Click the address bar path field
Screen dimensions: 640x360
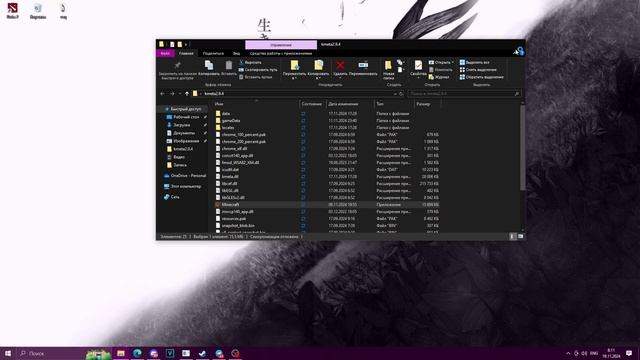(292, 93)
